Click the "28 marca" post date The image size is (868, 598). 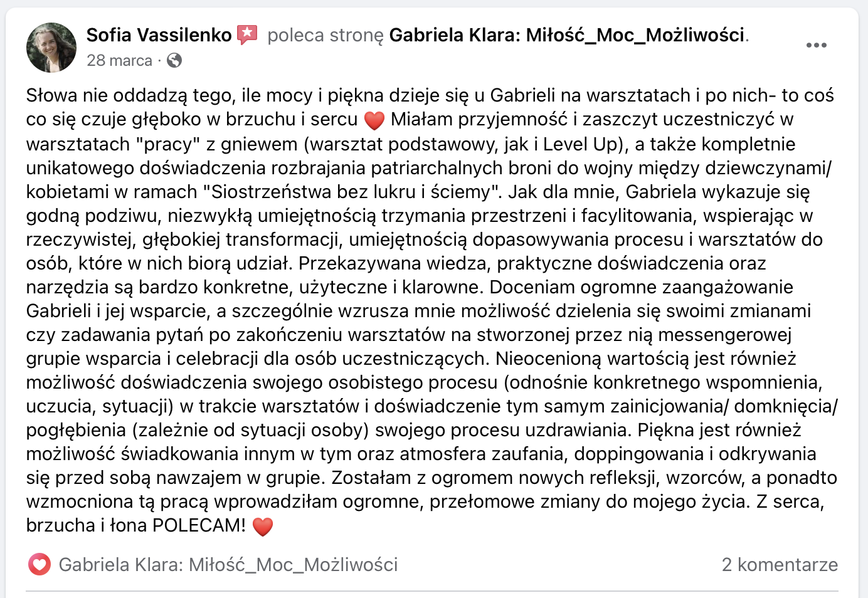click(x=119, y=60)
